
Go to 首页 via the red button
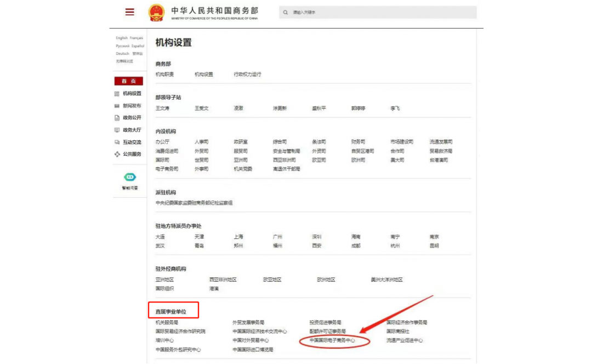point(128,81)
